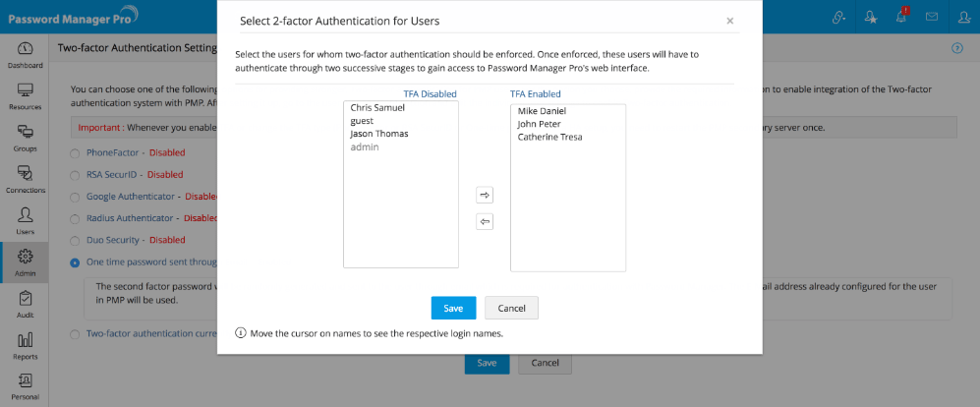Open the Audit section
Viewport: 980px width, 407px height.
click(25, 304)
